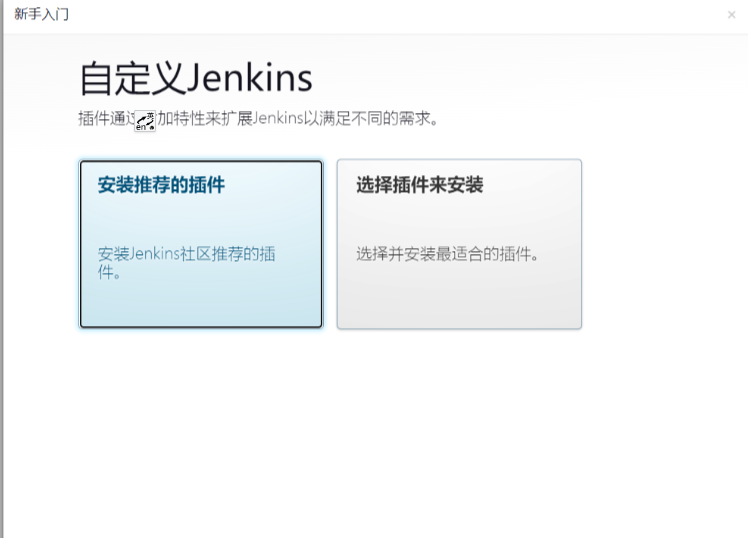Choose the 选择插件来安装 option card
Screen dimensions: 748x538
pyautogui.click(x=459, y=244)
